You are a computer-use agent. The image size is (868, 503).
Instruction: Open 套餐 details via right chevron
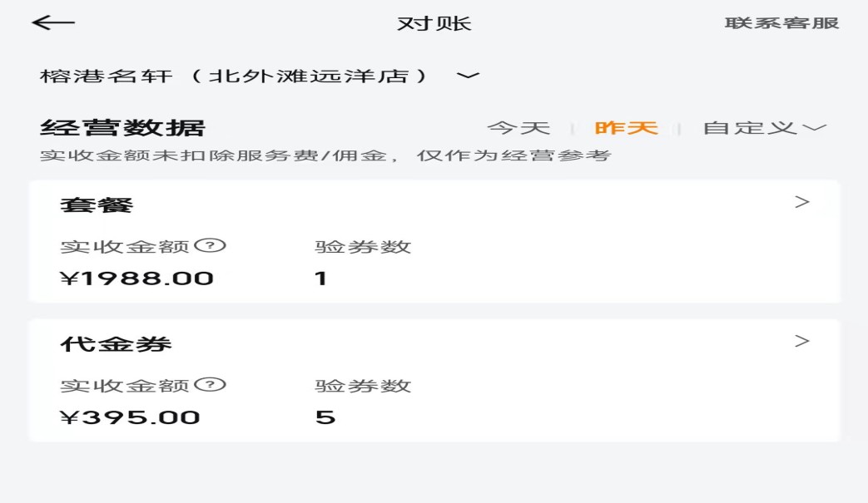coord(801,202)
